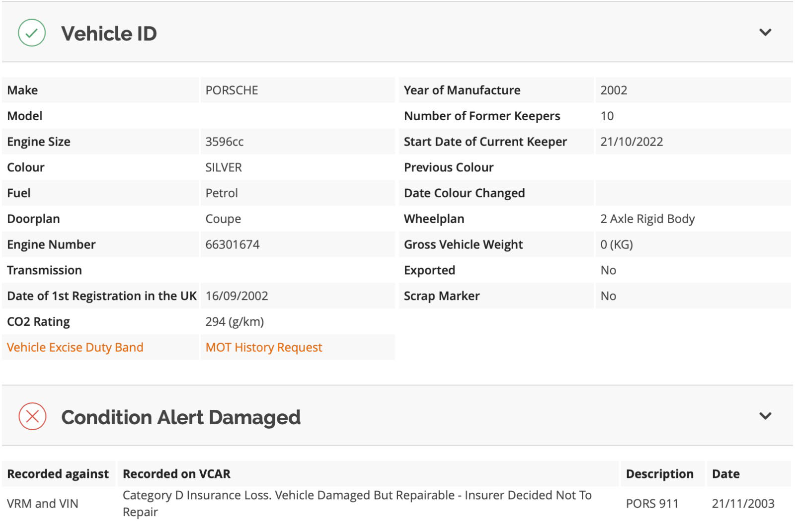The image size is (795, 532).
Task: Select the Category D Insurance Loss text
Action: tap(357, 503)
